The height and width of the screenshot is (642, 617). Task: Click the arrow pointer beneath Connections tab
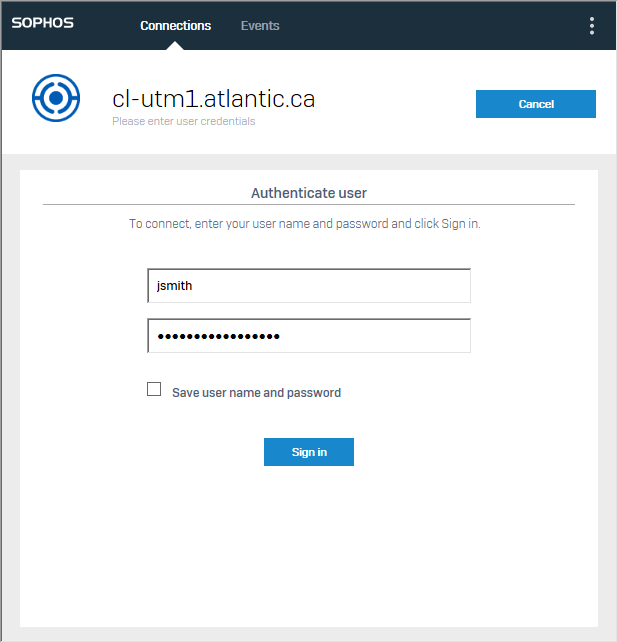click(175, 45)
